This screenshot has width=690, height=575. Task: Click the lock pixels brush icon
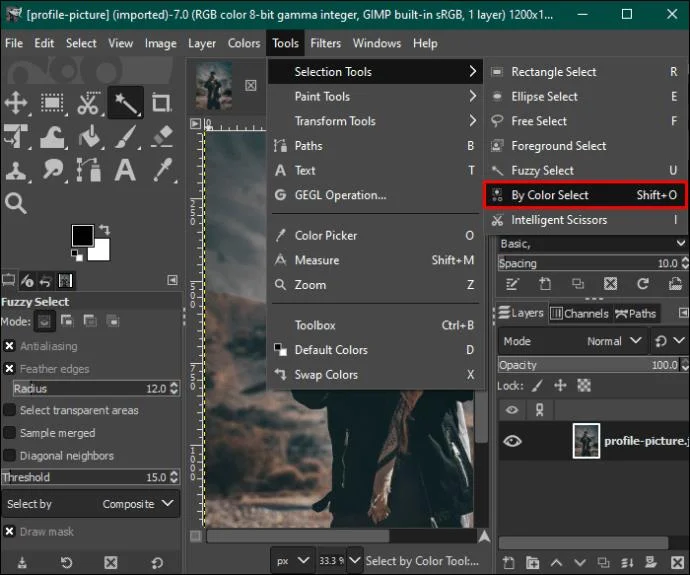coord(537,386)
